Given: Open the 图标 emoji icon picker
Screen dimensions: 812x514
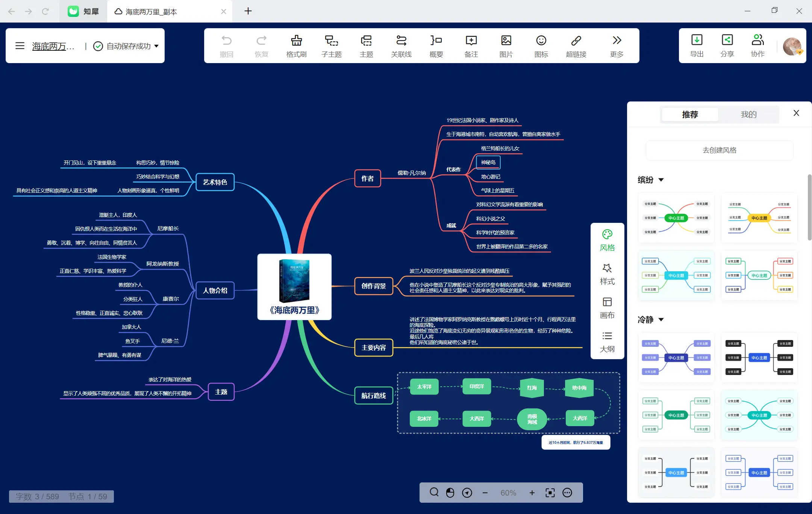Looking at the screenshot, I should [x=541, y=46].
